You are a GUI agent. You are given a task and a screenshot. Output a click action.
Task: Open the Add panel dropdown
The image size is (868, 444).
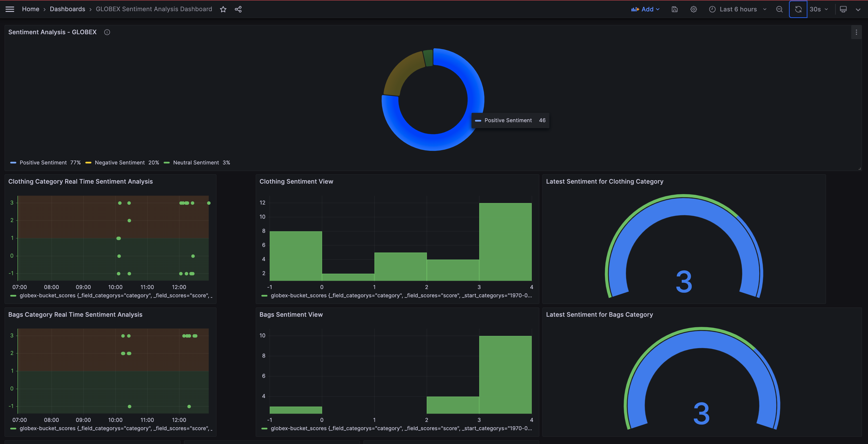click(645, 9)
